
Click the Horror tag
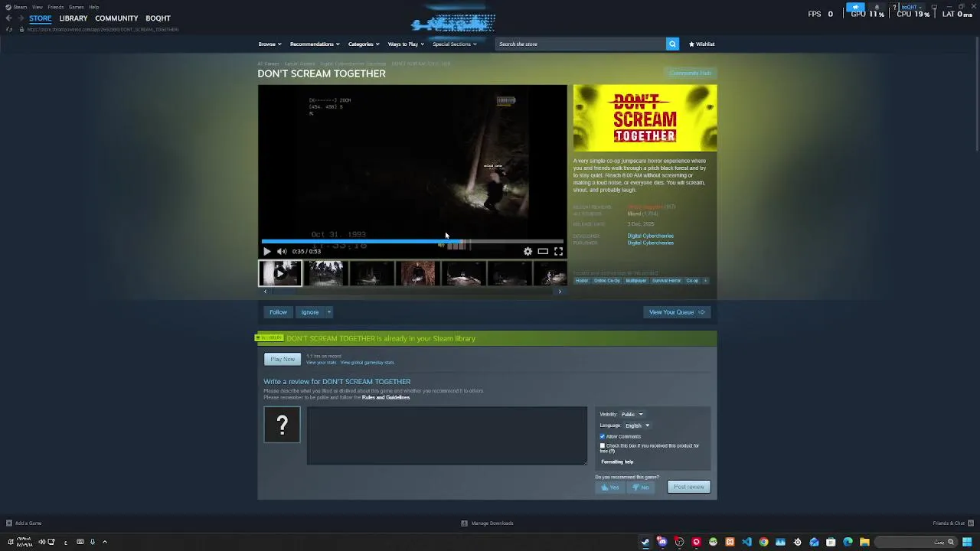[582, 281]
